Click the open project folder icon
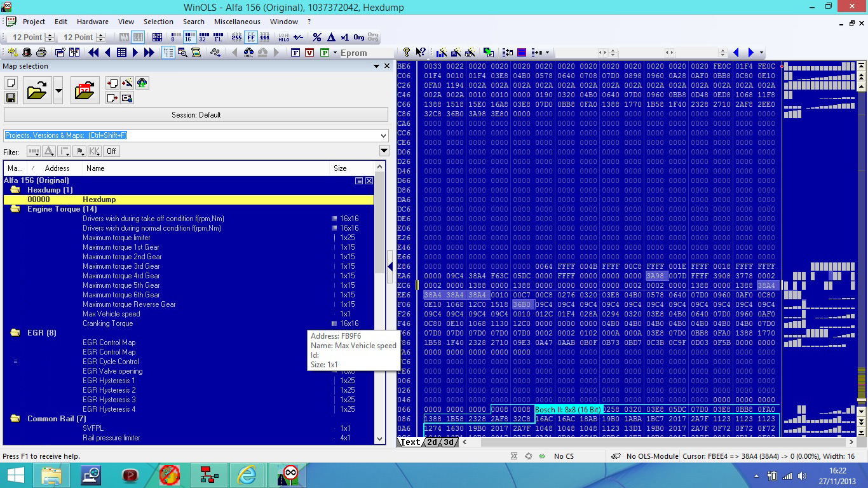This screenshot has height=488, width=868. coord(37,91)
